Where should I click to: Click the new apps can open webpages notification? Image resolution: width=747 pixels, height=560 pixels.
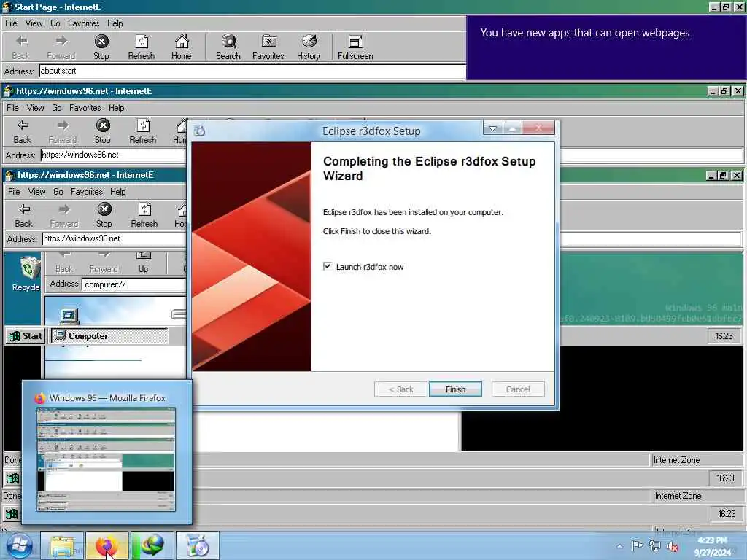[606, 47]
